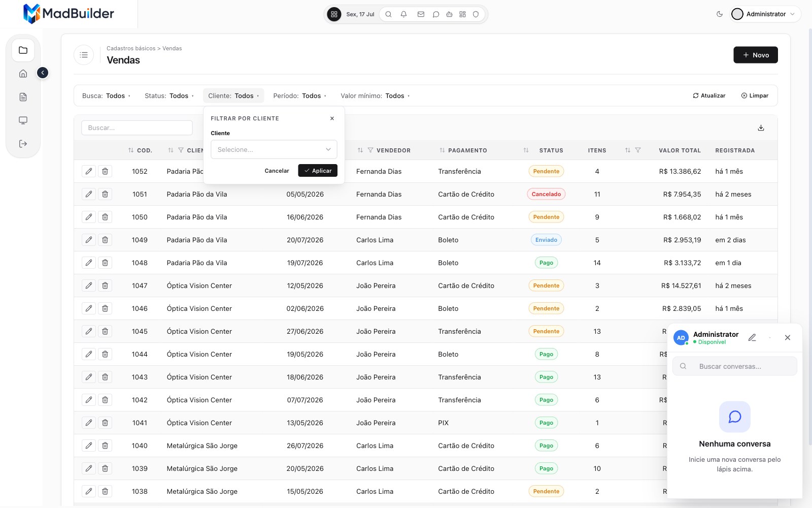Open the Valor mínimo filter dropdown
The width and height of the screenshot is (812, 508).
tap(375, 96)
